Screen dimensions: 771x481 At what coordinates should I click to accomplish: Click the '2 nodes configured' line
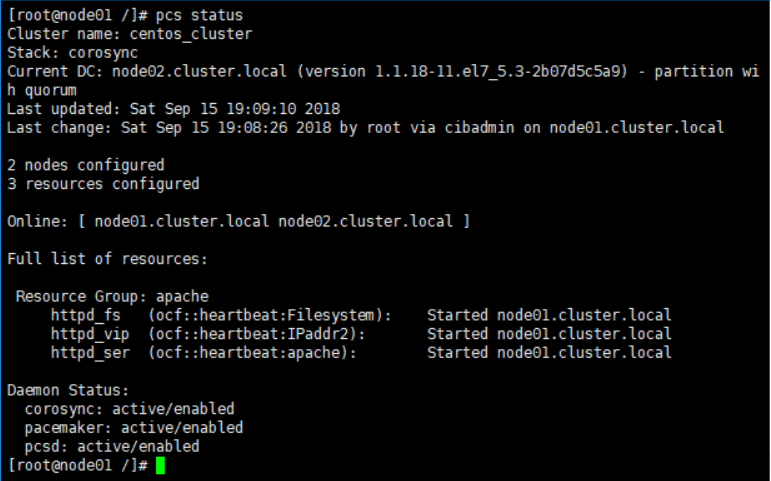coord(86,165)
